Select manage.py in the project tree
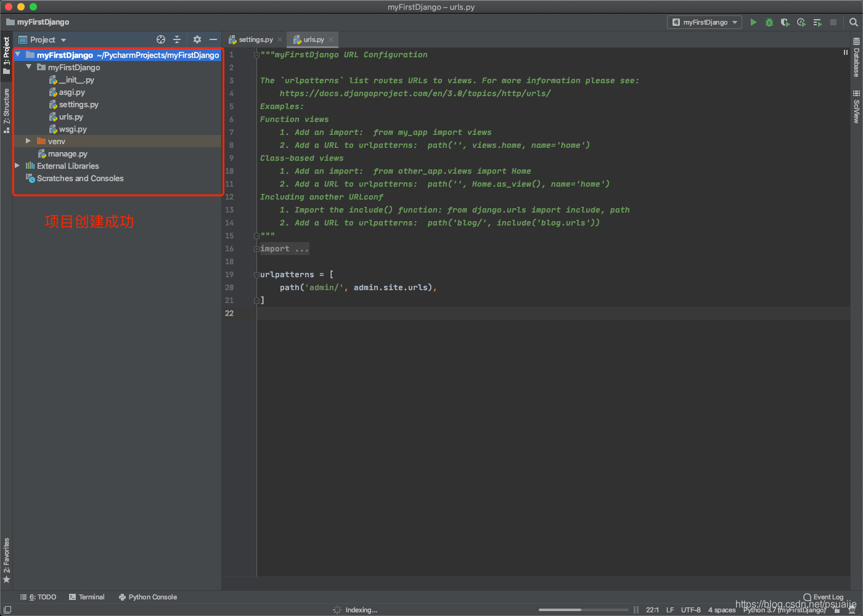The height and width of the screenshot is (616, 863). [68, 153]
